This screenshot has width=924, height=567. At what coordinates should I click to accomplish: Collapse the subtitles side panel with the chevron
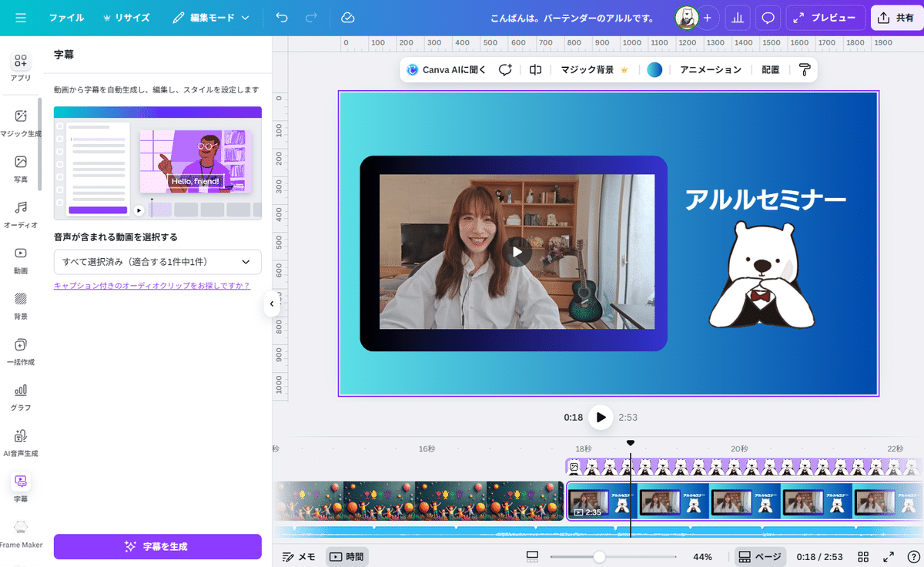(x=271, y=304)
